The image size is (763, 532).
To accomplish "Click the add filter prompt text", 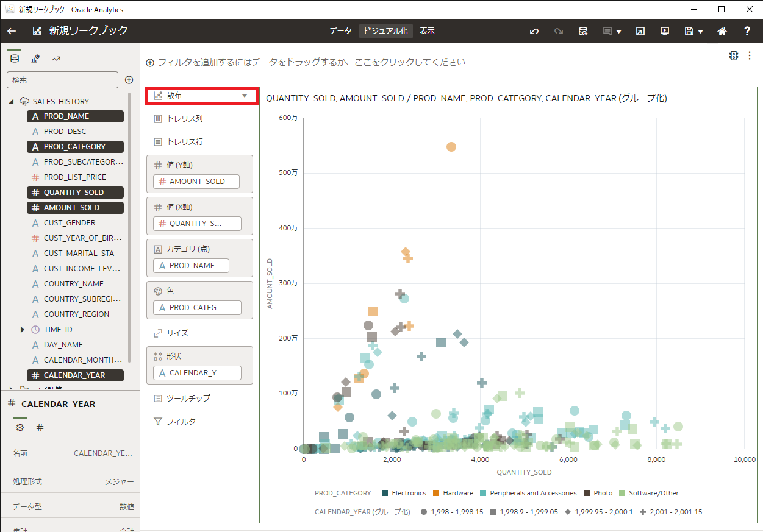I will coord(311,62).
